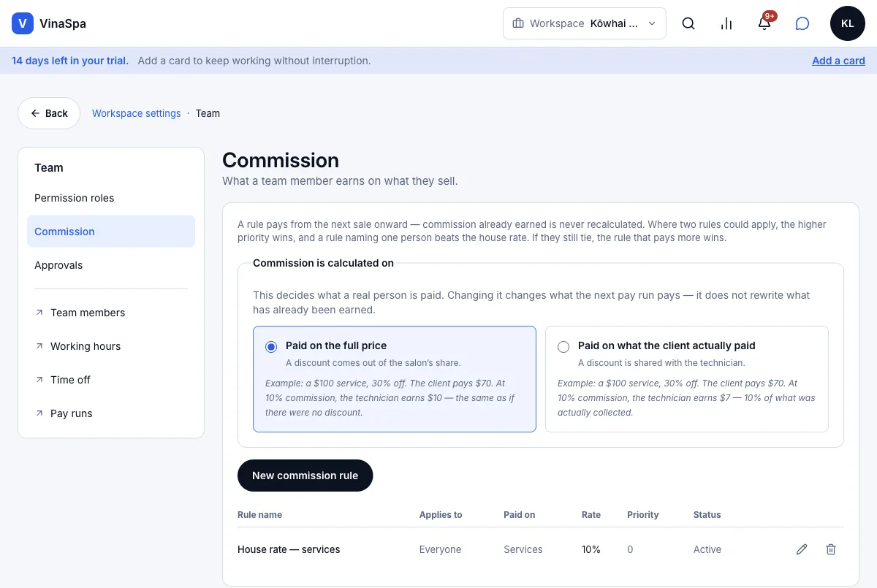Open notifications bell with 9+ badge
Screen dimensions: 877x588
coord(764,23)
